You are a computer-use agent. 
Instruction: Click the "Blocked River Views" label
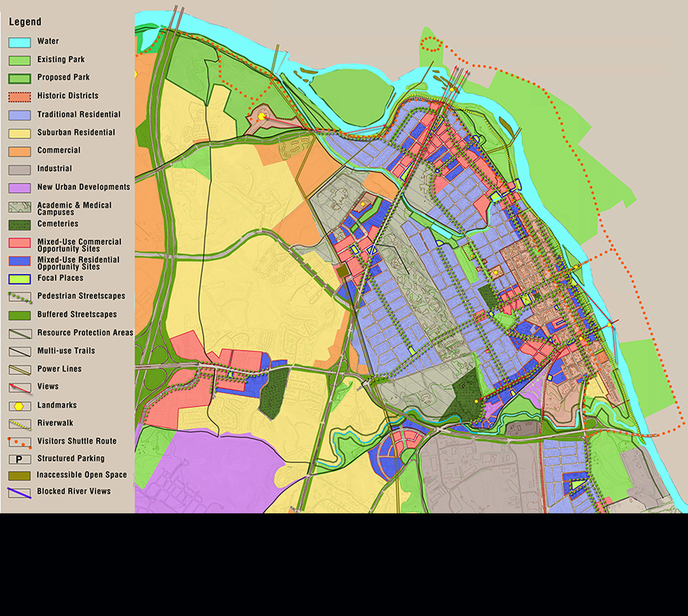pos(74,491)
